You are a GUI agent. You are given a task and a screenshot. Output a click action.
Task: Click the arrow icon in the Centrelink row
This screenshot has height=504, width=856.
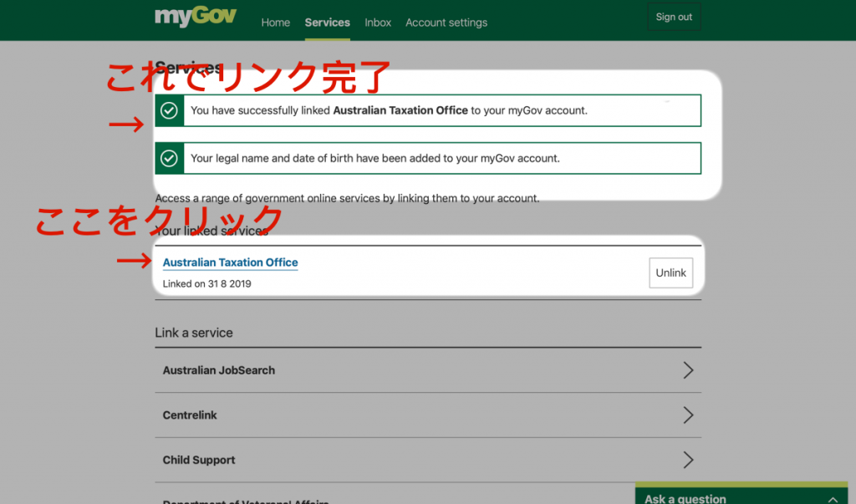click(x=687, y=415)
